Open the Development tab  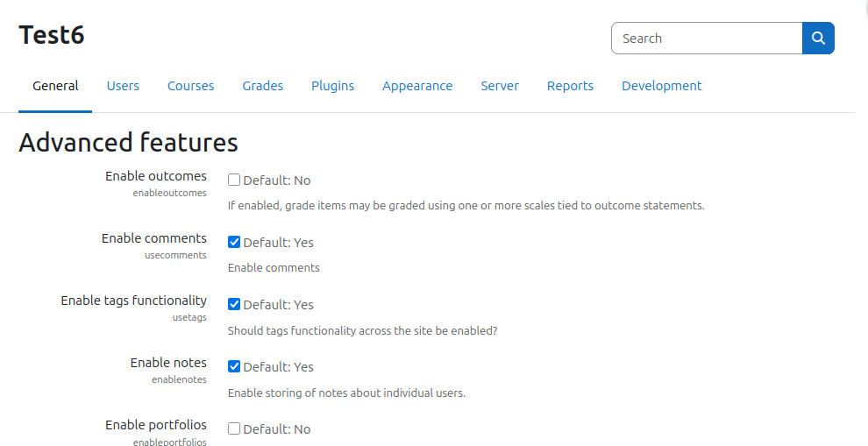click(661, 86)
